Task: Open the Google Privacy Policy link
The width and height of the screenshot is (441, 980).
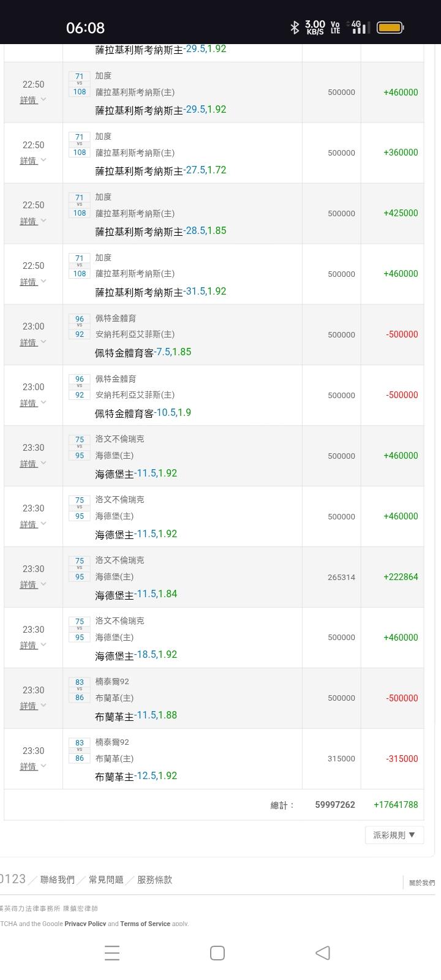Action: pyautogui.click(x=85, y=924)
